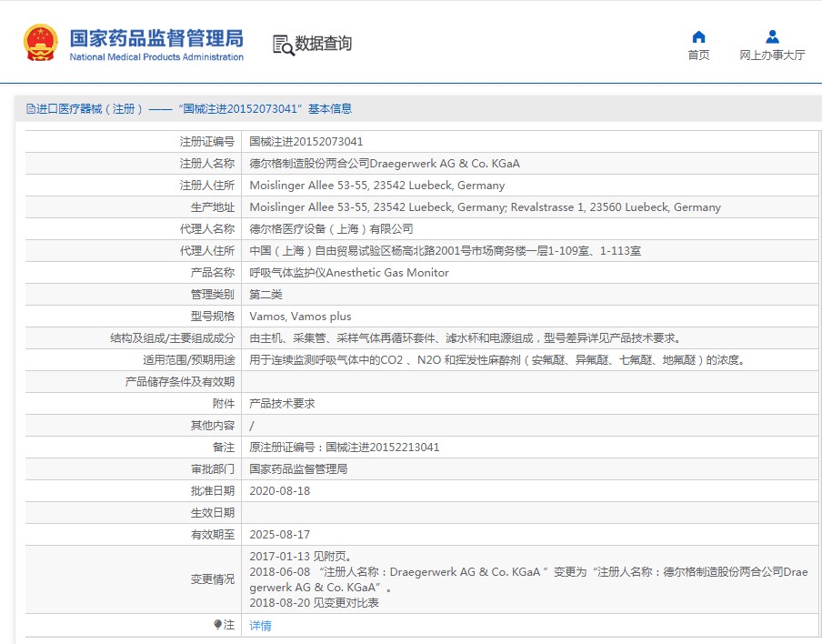Open the 详情 details link
This screenshot has height=644, width=822.
pyautogui.click(x=261, y=626)
